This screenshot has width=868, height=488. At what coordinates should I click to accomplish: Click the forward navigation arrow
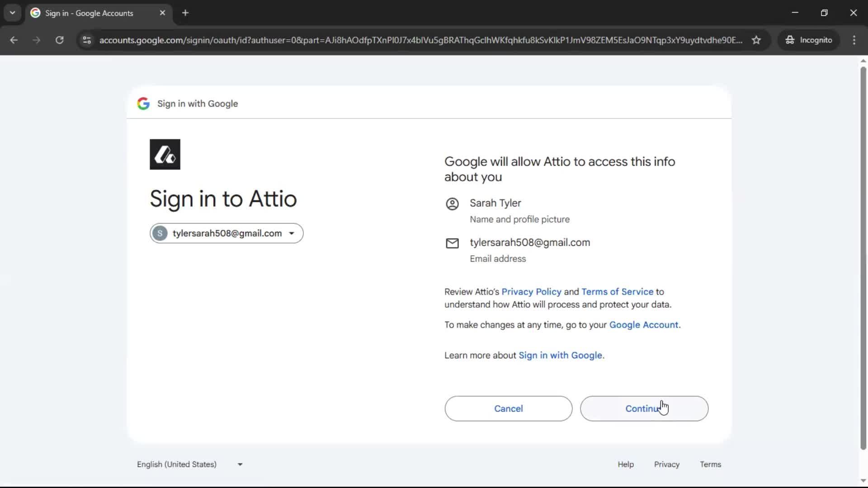(x=36, y=40)
